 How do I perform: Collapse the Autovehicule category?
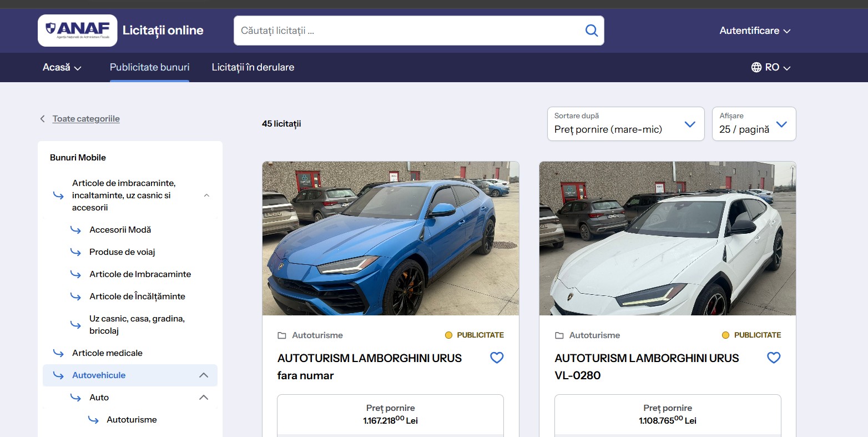pos(204,375)
